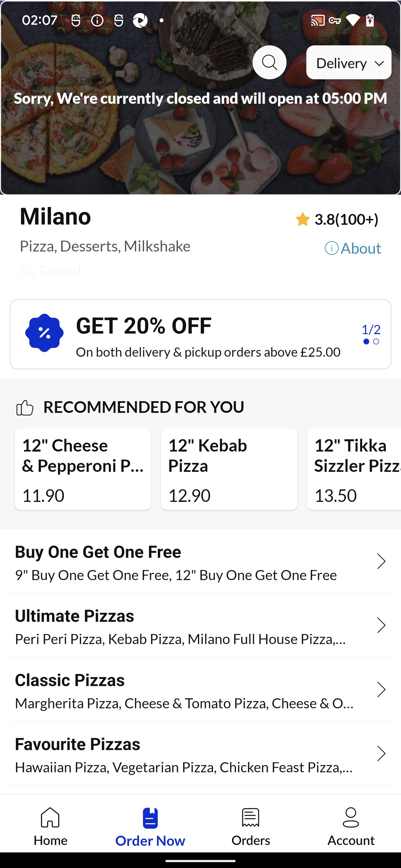Click the rating star icon

coord(302,219)
